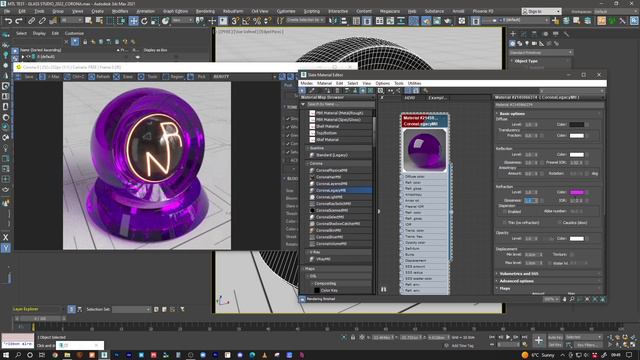Viewport: 640px width, 360px height.
Task: Collapse the Basic options rollout
Action: pyautogui.click(x=512, y=113)
